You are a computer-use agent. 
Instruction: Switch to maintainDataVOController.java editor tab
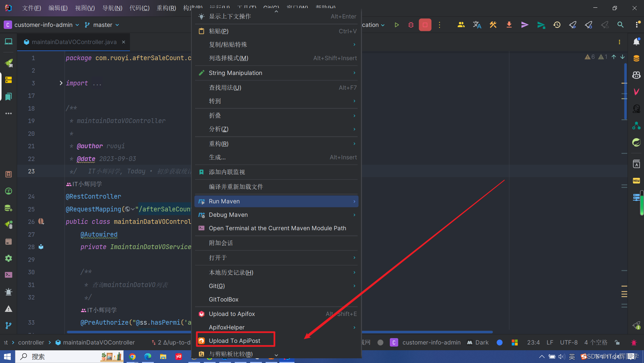tap(74, 42)
